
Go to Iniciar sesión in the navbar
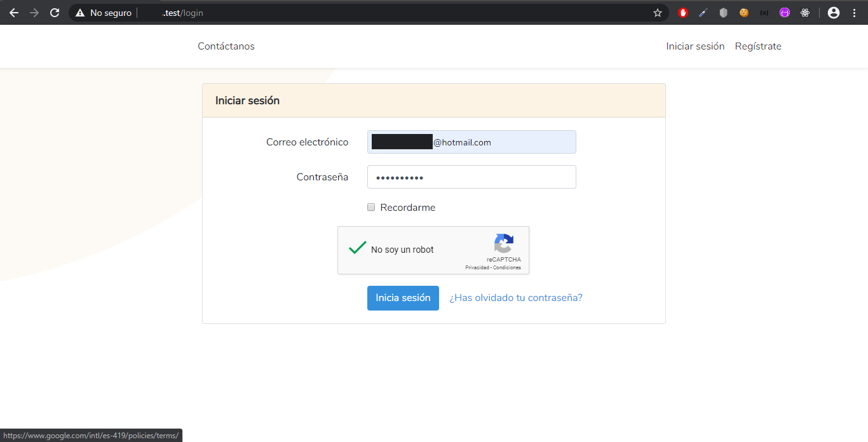pyautogui.click(x=695, y=46)
